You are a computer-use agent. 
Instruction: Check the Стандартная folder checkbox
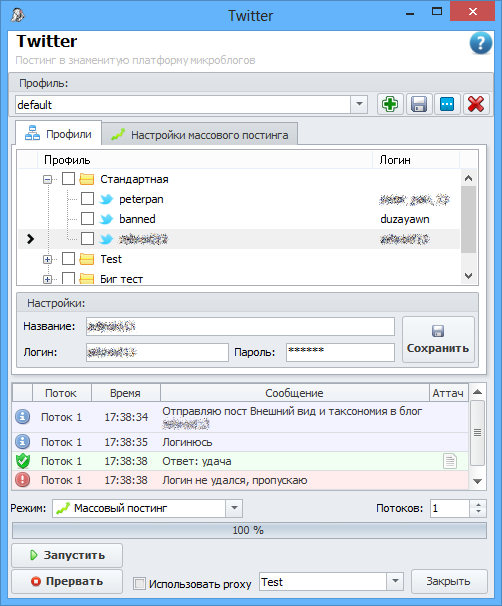68,179
